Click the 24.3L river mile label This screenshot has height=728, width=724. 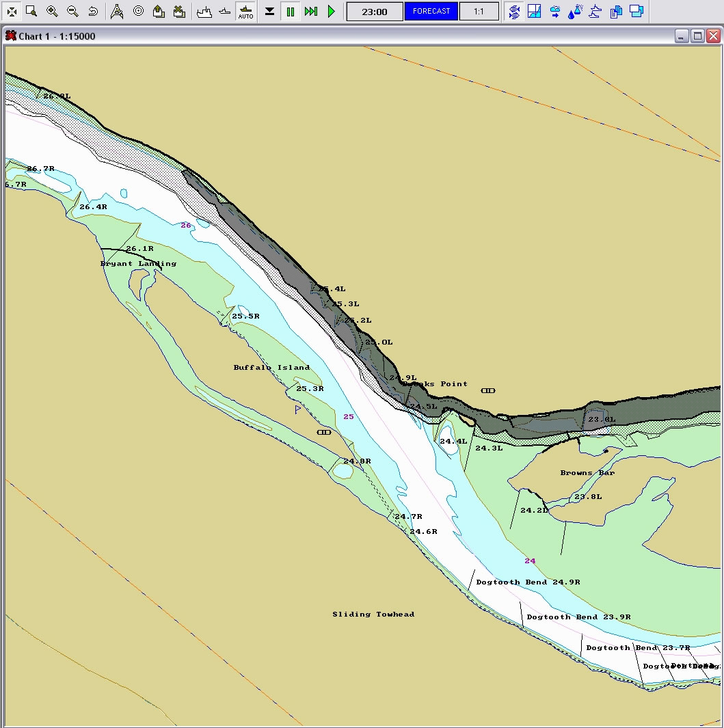coord(489,448)
